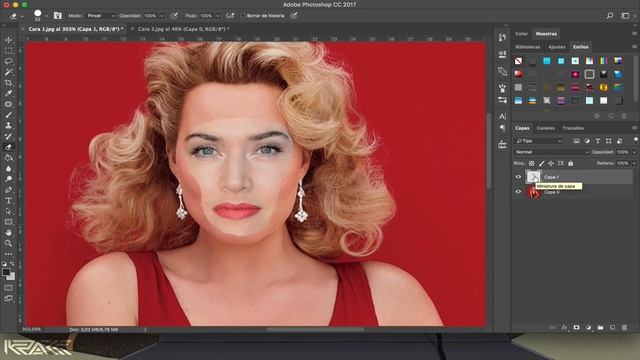The image size is (640, 360).
Task: Toggle Quick Mask mode icon
Action: (x=8, y=288)
